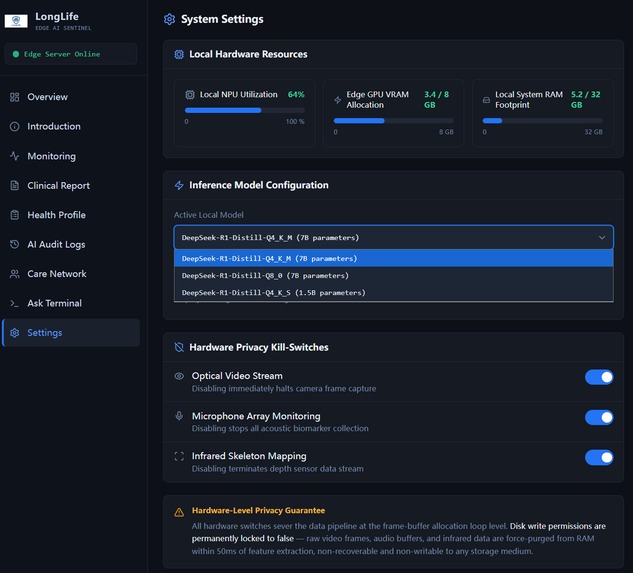Turn off Microphone Array Monitoring switch
The width and height of the screenshot is (633, 573).
point(599,418)
